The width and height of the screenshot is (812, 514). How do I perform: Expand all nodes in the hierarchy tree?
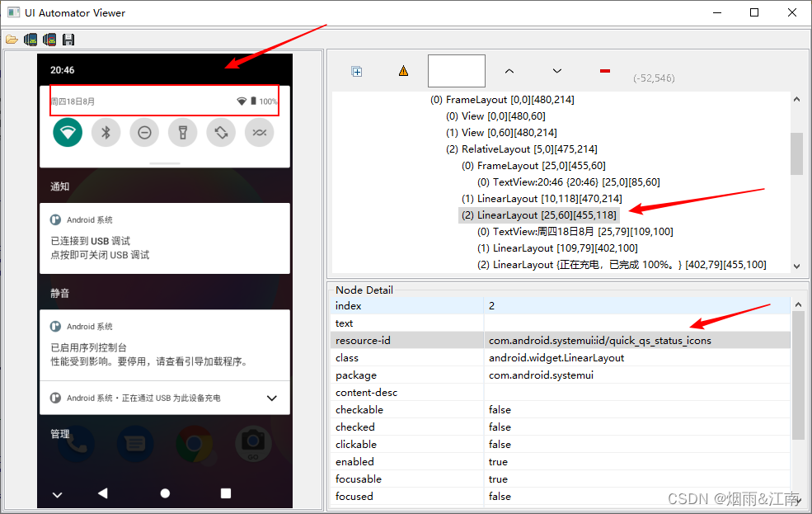(x=356, y=71)
